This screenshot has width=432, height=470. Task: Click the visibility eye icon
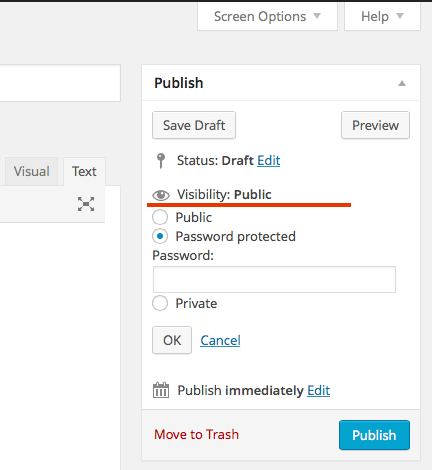coord(161,195)
